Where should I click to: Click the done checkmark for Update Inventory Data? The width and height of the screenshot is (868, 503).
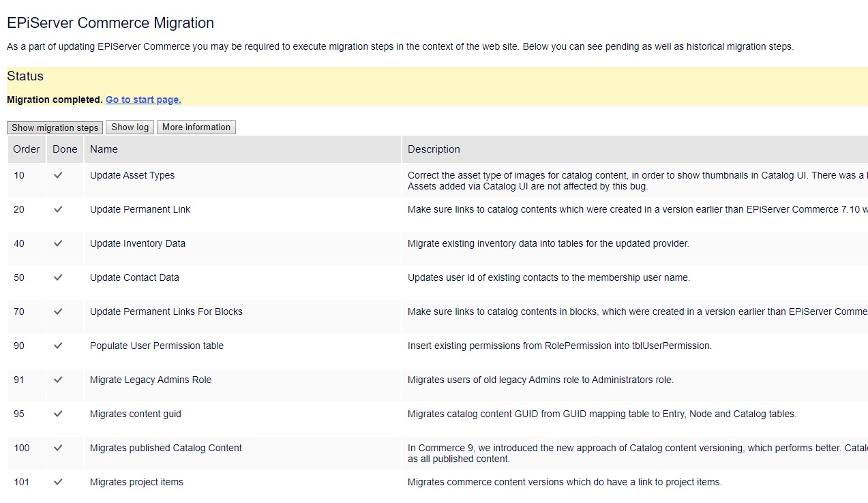coord(58,243)
